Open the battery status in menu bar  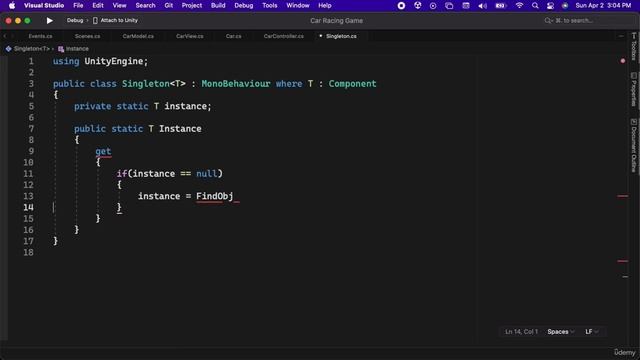(500, 5)
